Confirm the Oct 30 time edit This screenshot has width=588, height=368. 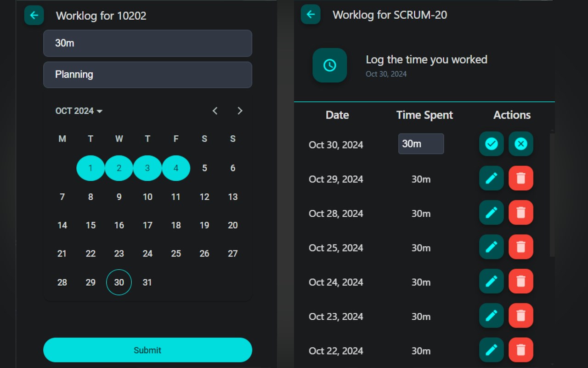491,144
